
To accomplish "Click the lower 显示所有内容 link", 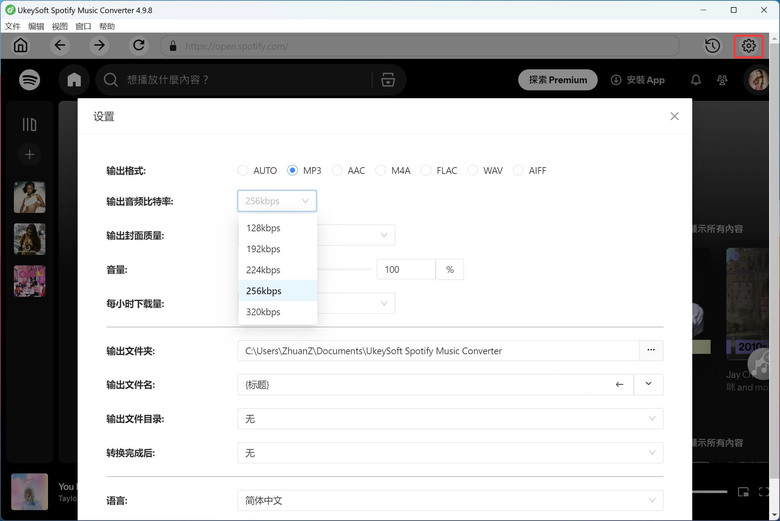I will coord(717,443).
